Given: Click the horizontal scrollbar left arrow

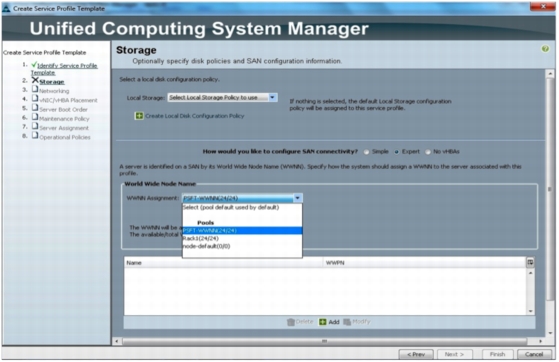Looking at the screenshot, I should tap(117, 341).
